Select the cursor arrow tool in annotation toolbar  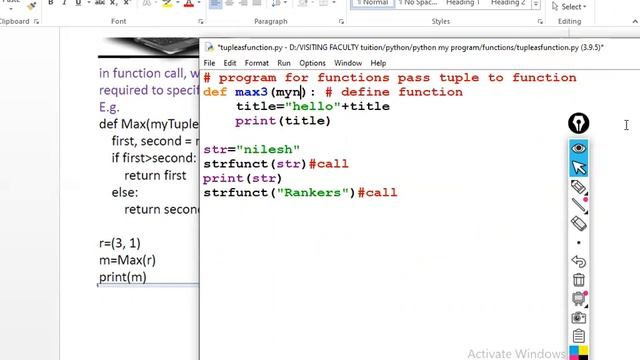578,167
